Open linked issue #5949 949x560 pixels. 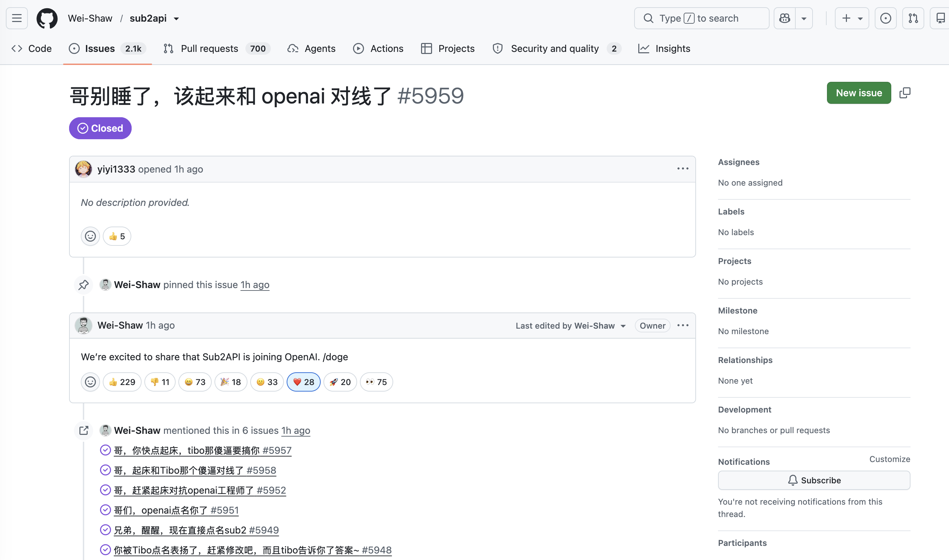pos(196,530)
